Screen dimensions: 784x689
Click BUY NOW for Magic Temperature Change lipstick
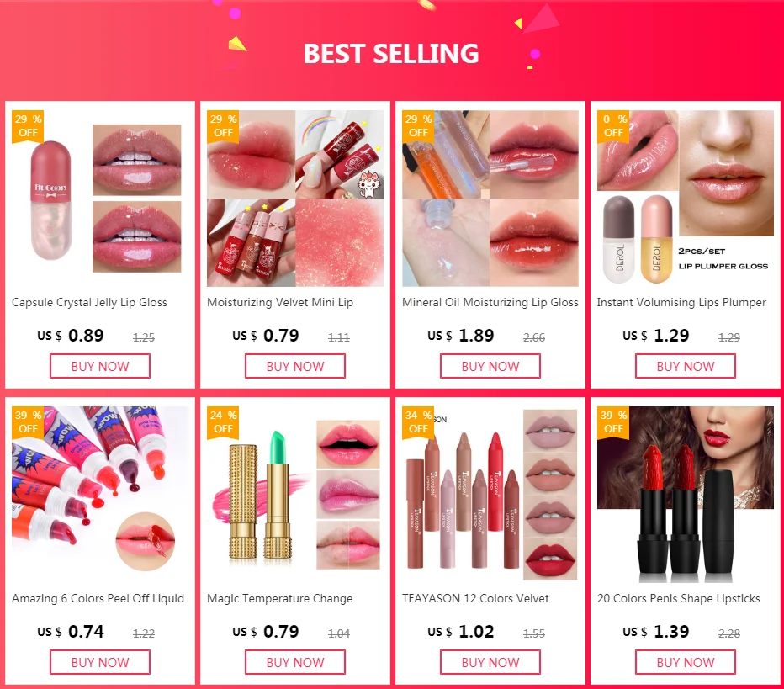click(x=295, y=662)
